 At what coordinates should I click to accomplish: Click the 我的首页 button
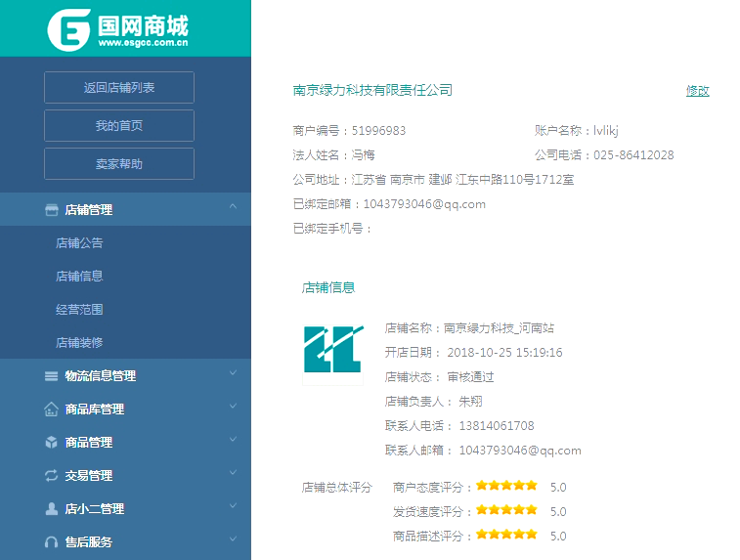point(119,125)
